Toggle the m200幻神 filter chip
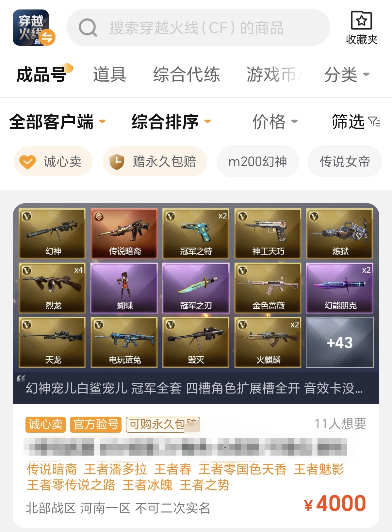This screenshot has height=532, width=392. click(x=258, y=161)
